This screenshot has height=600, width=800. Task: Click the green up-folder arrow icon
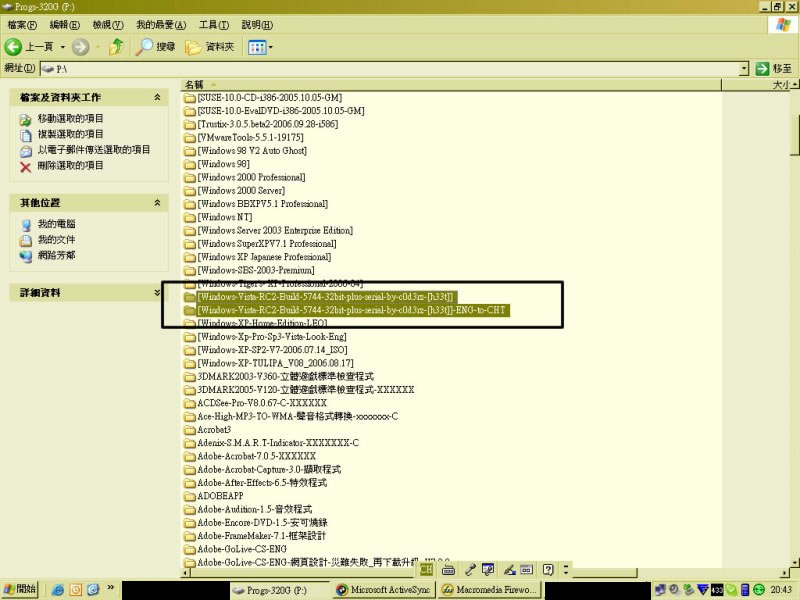coord(117,47)
